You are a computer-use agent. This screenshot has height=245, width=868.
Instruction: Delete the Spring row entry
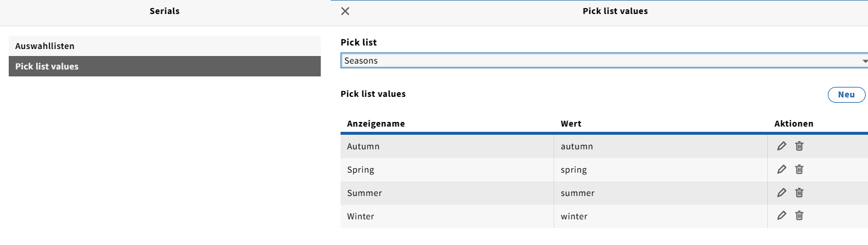coord(799,169)
